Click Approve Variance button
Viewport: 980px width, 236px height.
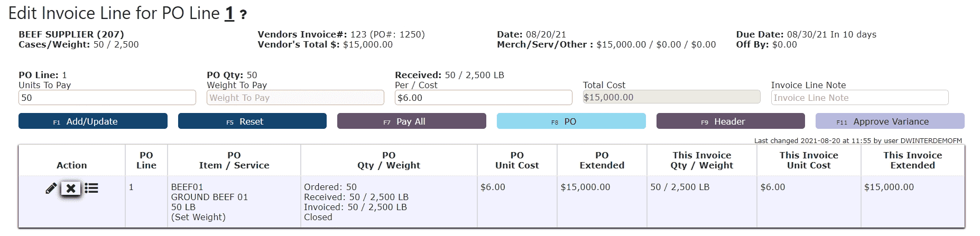pos(890,121)
